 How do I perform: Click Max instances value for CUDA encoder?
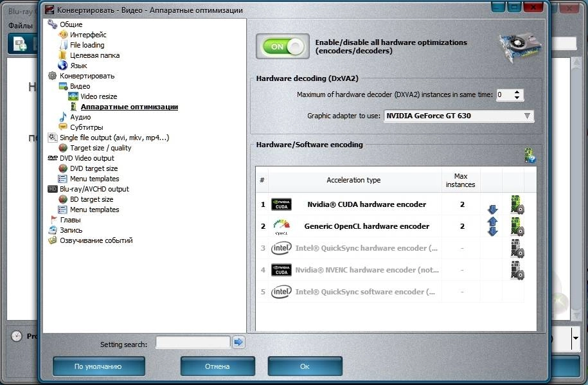[x=462, y=204]
